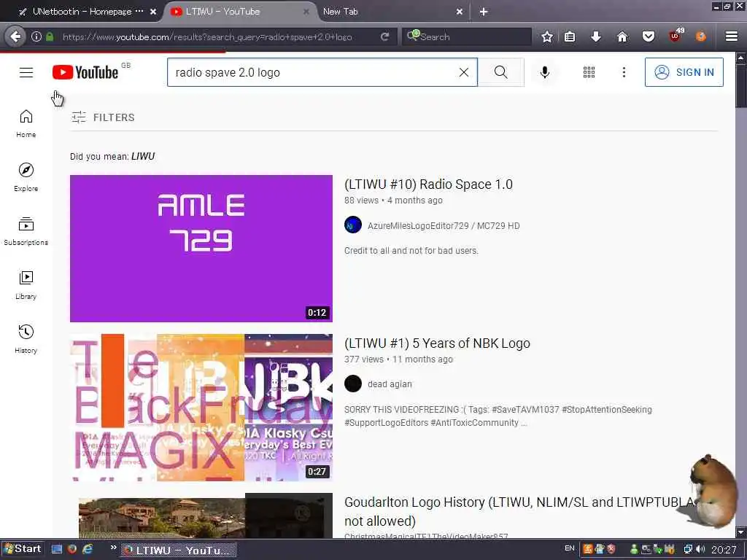The height and width of the screenshot is (560, 747).
Task: Close the UNetbootin tab
Action: (153, 12)
